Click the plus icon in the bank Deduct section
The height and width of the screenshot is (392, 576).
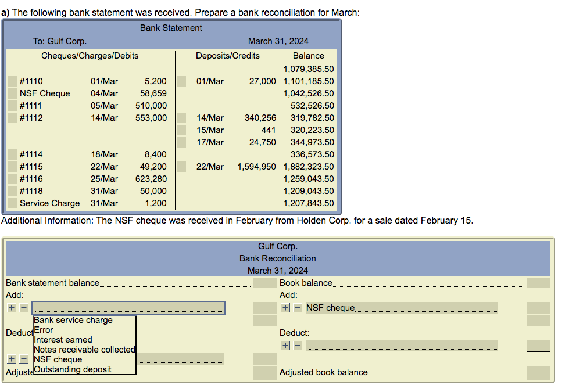(11, 359)
